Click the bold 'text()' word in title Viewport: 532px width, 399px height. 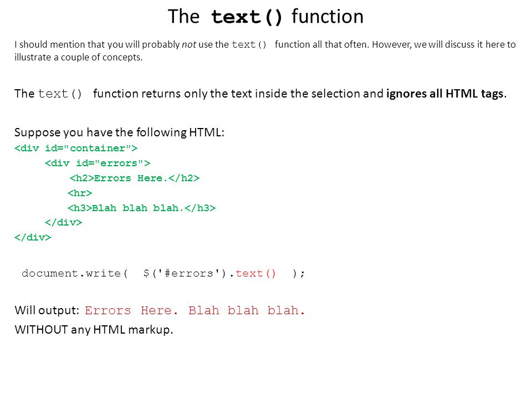click(247, 17)
